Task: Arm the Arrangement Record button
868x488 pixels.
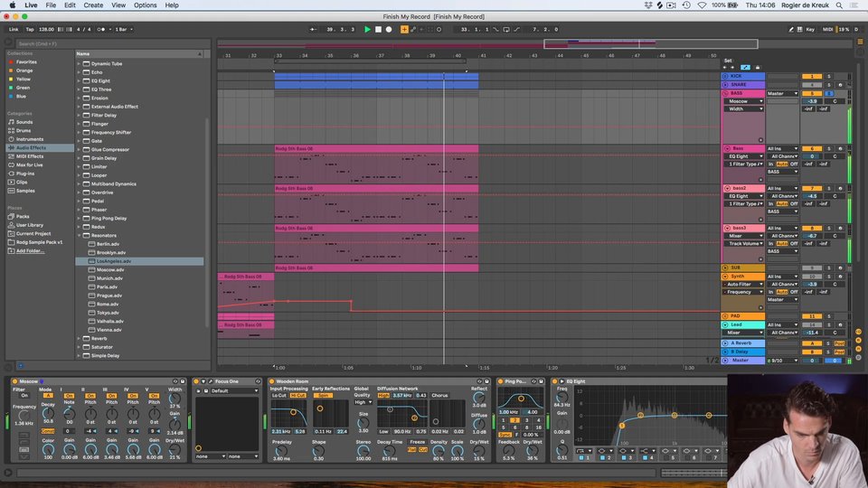Action: (x=389, y=29)
